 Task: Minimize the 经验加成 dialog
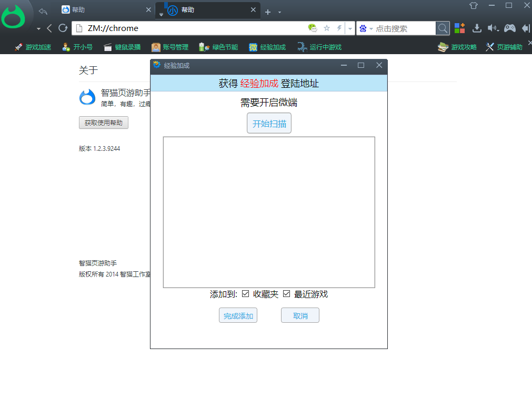coord(344,65)
